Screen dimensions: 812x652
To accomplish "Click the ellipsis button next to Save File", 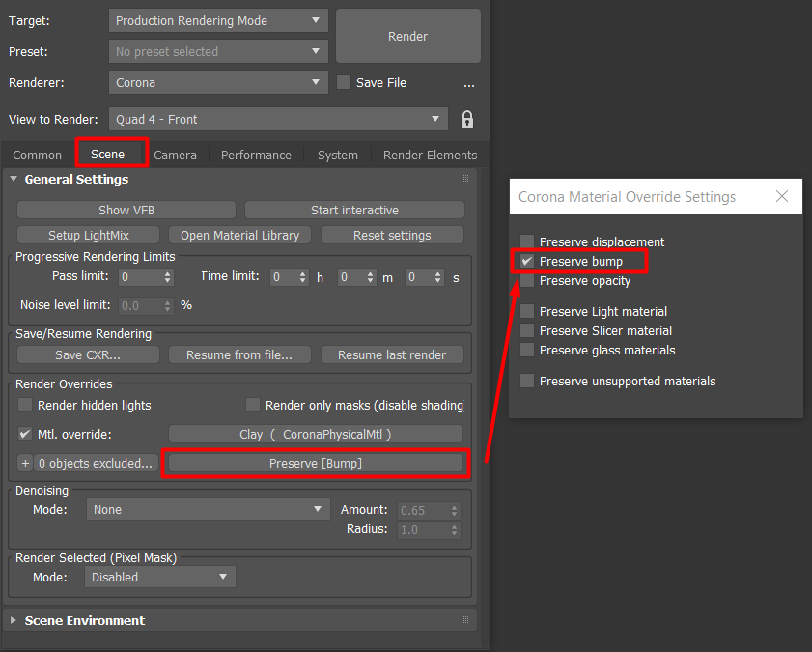I will pyautogui.click(x=469, y=83).
